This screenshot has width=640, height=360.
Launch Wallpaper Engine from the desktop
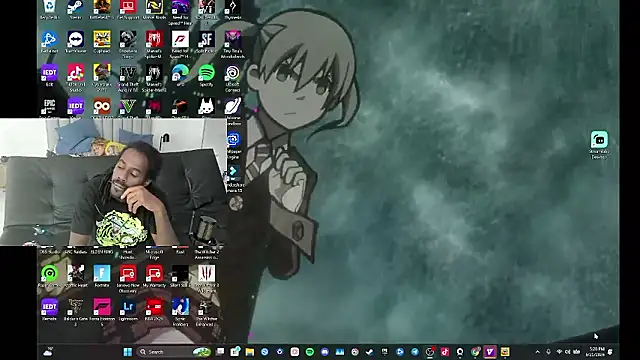[233, 145]
